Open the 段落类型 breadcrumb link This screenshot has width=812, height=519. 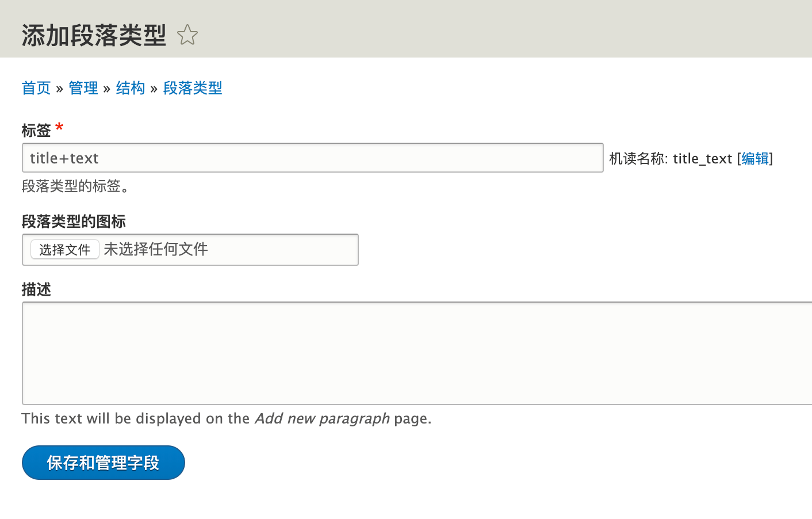tap(193, 88)
